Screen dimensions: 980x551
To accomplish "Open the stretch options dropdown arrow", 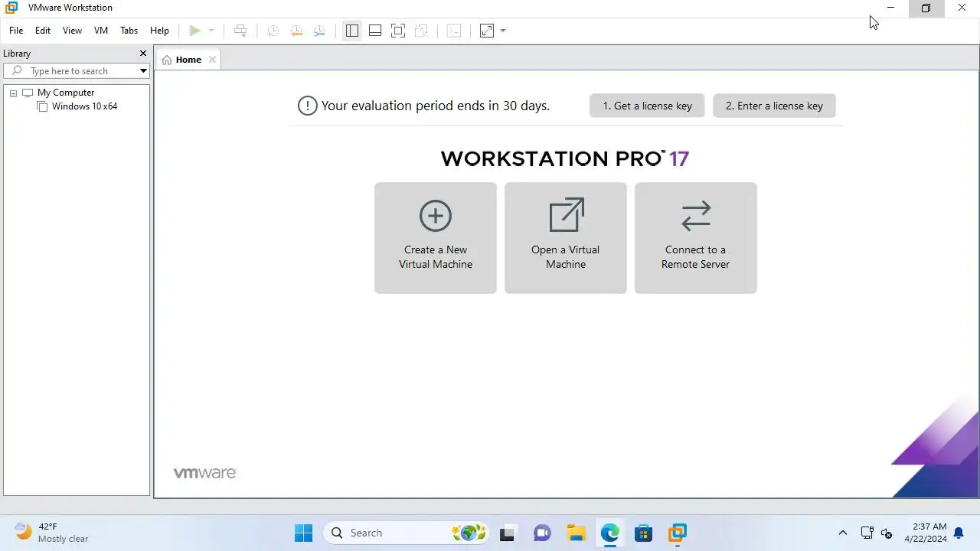I will (x=503, y=31).
